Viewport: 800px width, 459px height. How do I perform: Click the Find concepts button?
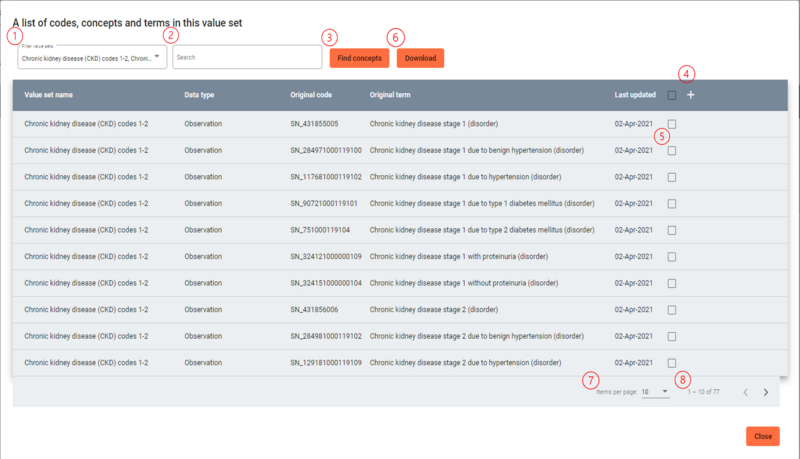coord(359,58)
